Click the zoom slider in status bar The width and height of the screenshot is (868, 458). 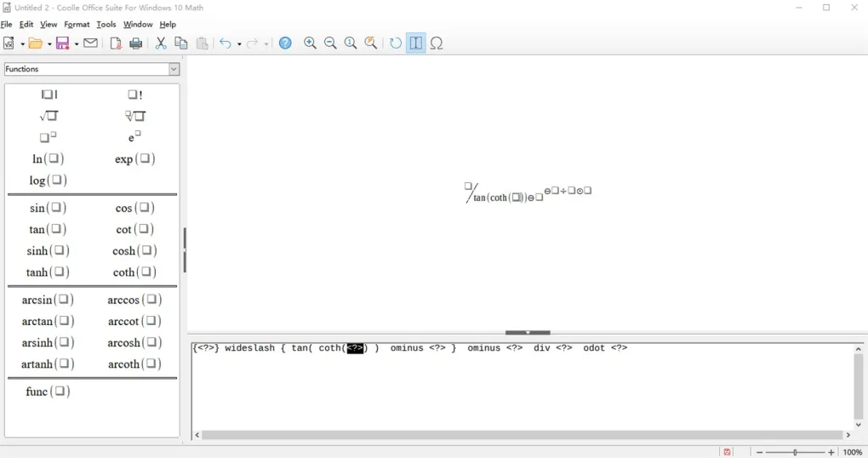tap(795, 452)
